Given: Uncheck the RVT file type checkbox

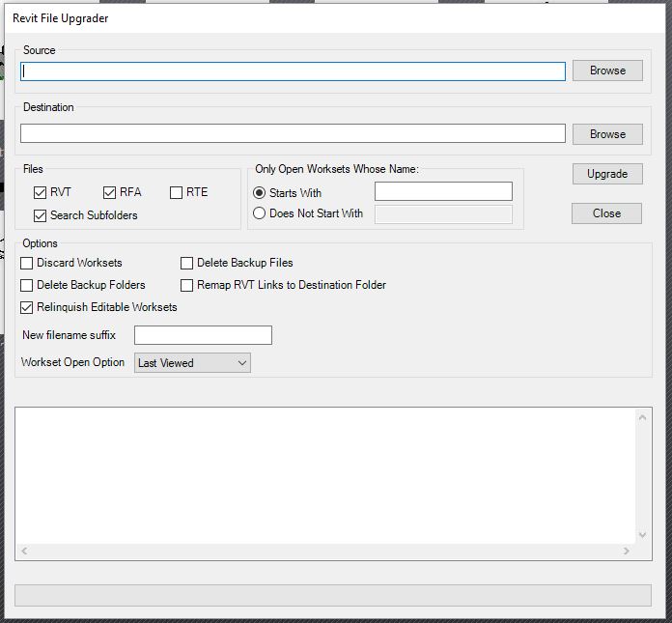Looking at the screenshot, I should point(40,192).
